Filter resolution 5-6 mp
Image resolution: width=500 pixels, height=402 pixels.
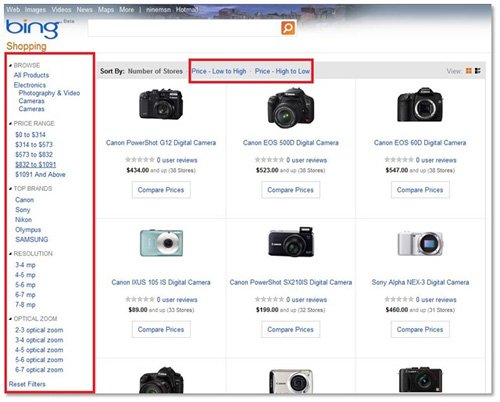[25, 285]
